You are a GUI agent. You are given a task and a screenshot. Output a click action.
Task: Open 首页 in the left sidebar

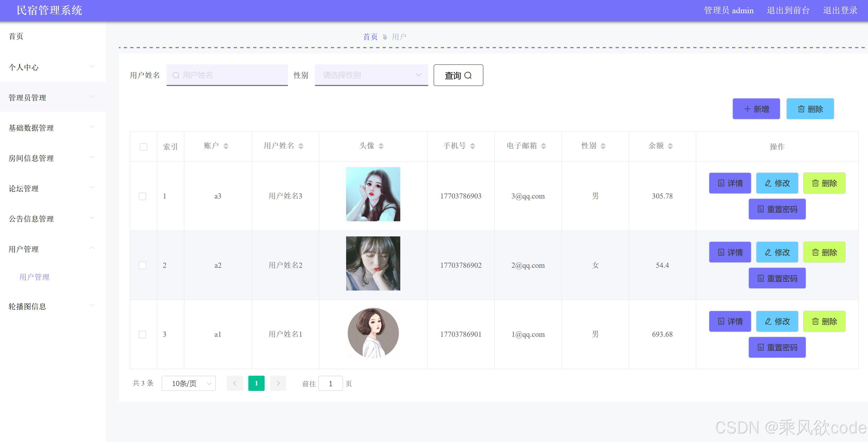click(x=16, y=36)
